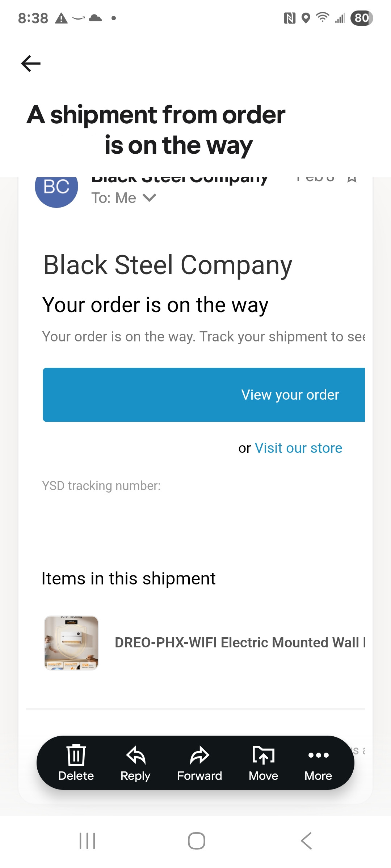This screenshot has height=868, width=391.
Task: Move the email to a folder
Action: pos(263,762)
